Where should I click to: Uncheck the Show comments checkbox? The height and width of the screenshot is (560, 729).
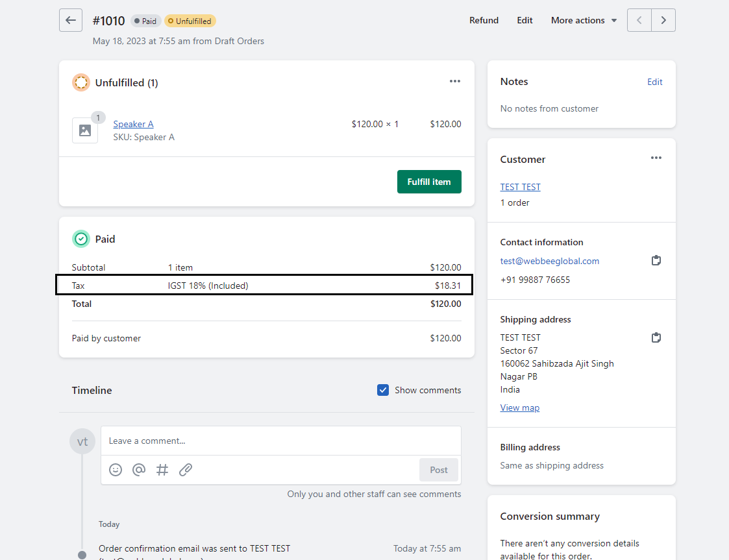(383, 390)
